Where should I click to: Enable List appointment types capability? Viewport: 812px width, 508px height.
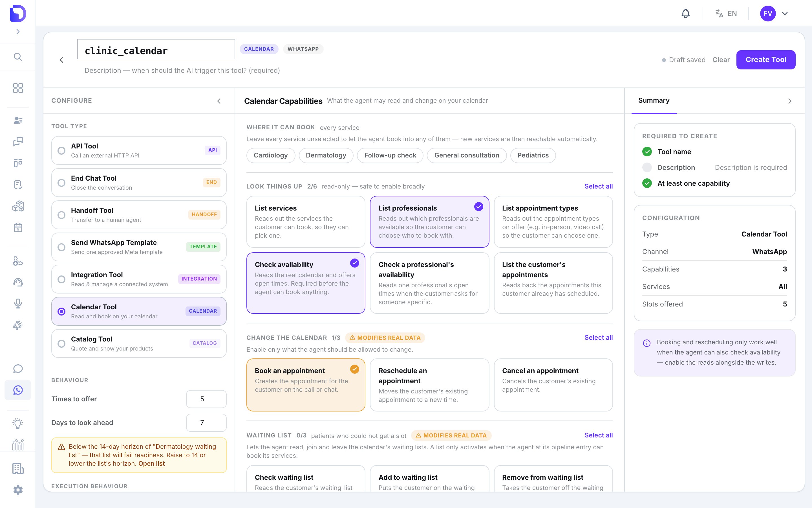click(x=553, y=222)
